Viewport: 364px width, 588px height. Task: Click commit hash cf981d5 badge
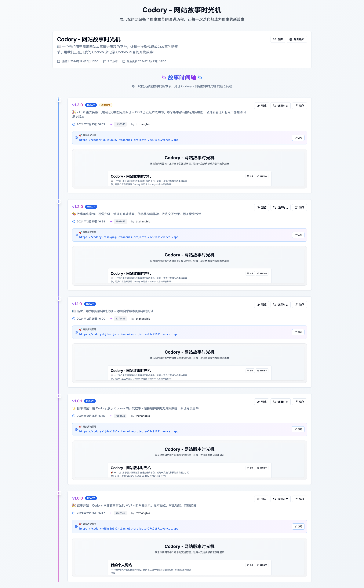click(x=120, y=124)
